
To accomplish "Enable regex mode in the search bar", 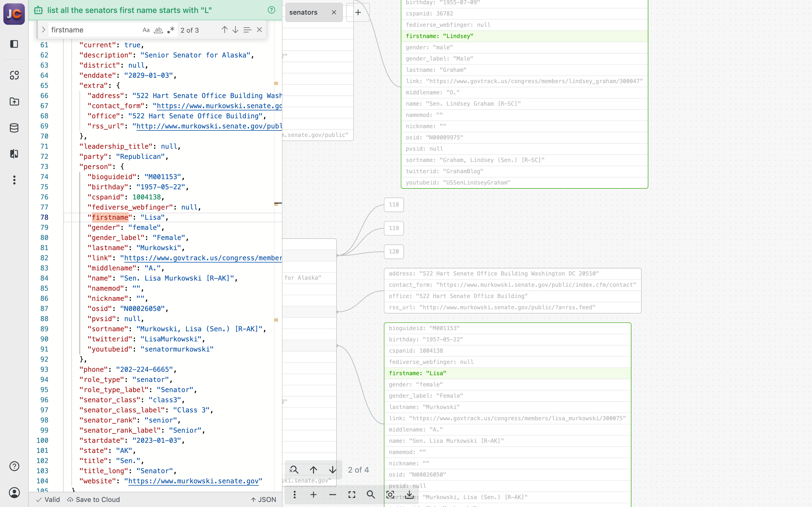I will pyautogui.click(x=171, y=30).
